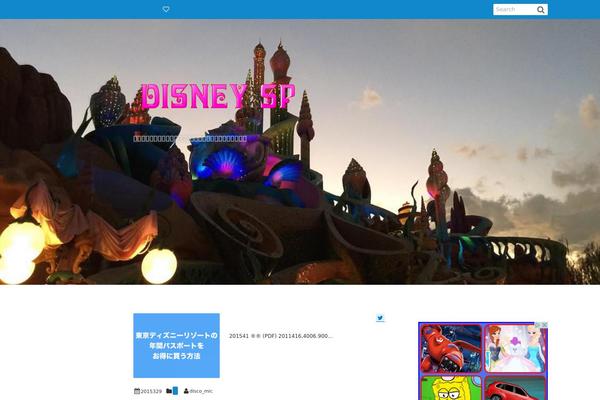Image resolution: width=600 pixels, height=400 pixels.
Task: Click the princess dress-up game ad thumbnail
Action: (x=515, y=349)
